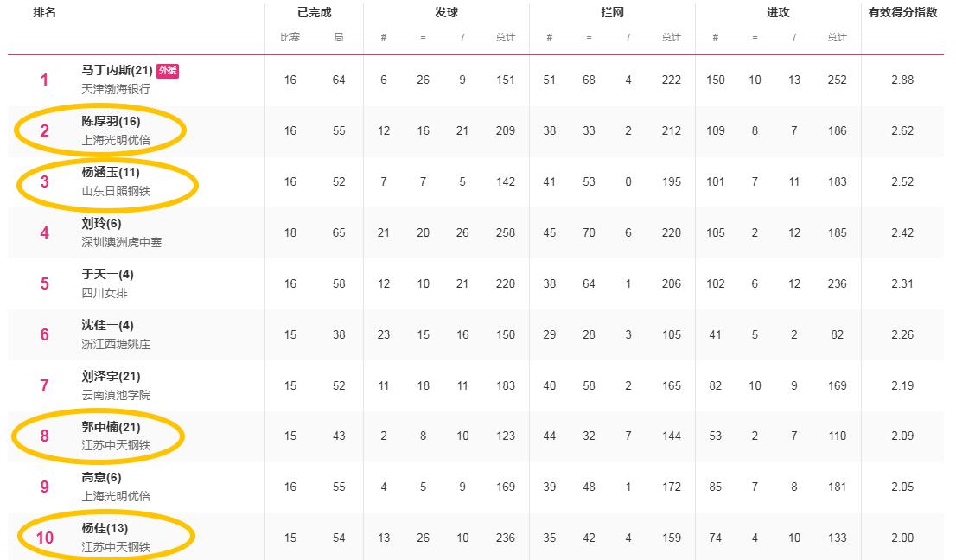Select player 杨佳(13) in rank 10
The height and width of the screenshot is (560, 956).
click(105, 529)
